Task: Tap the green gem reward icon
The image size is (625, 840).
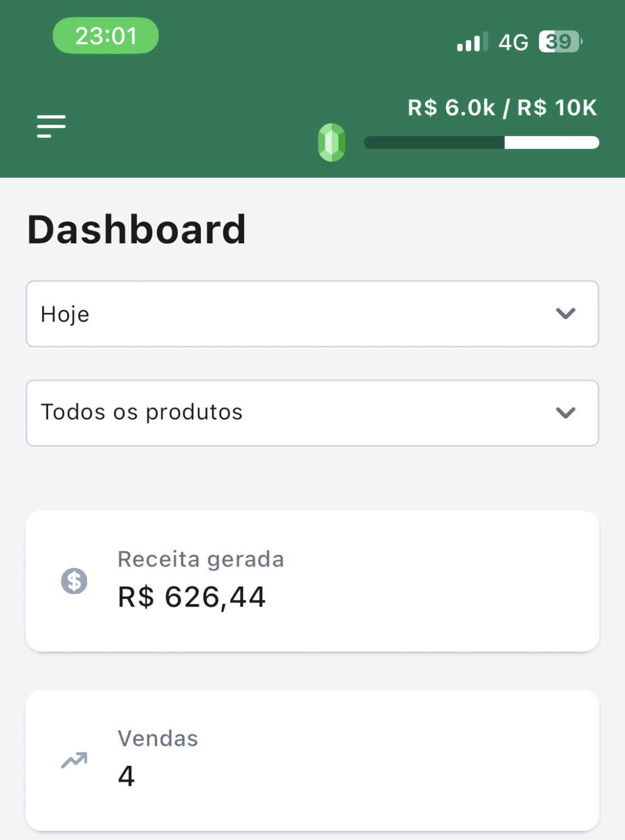Action: (332, 142)
